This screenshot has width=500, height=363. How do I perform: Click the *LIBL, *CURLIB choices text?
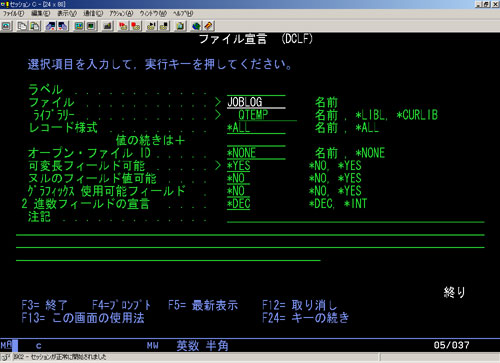396,115
